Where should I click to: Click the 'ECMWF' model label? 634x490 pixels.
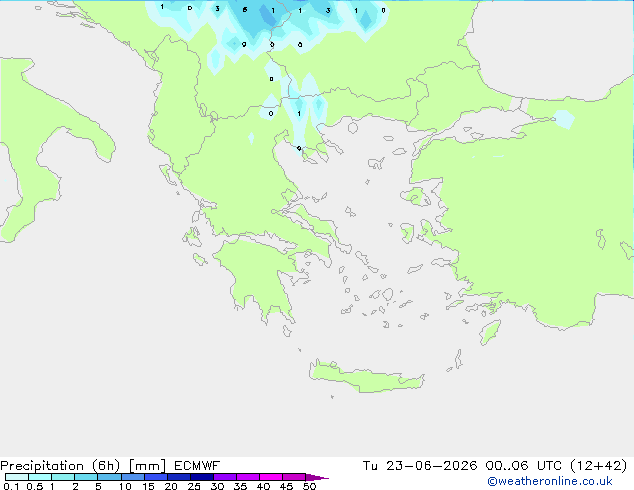click(197, 466)
